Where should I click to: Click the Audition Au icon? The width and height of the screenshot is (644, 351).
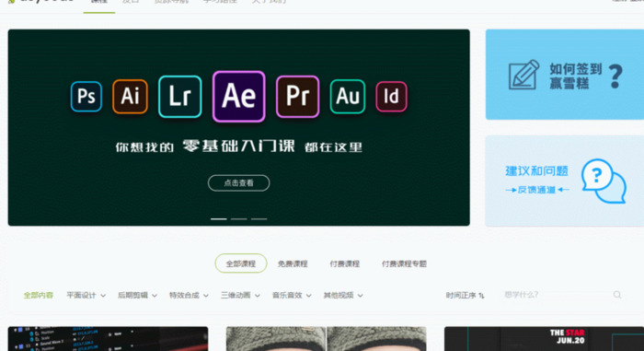(348, 97)
